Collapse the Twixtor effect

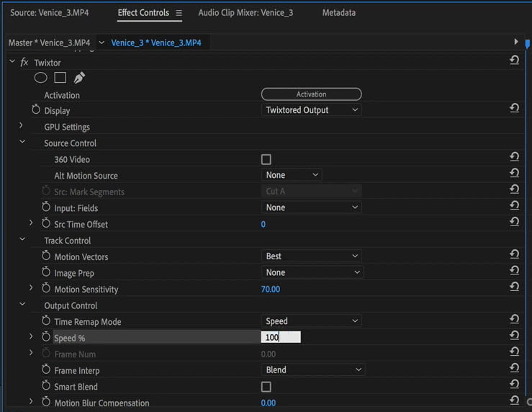(x=12, y=61)
